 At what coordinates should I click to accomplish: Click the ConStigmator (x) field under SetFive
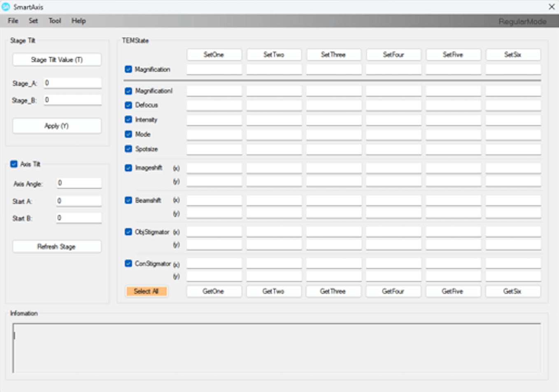[453, 263]
